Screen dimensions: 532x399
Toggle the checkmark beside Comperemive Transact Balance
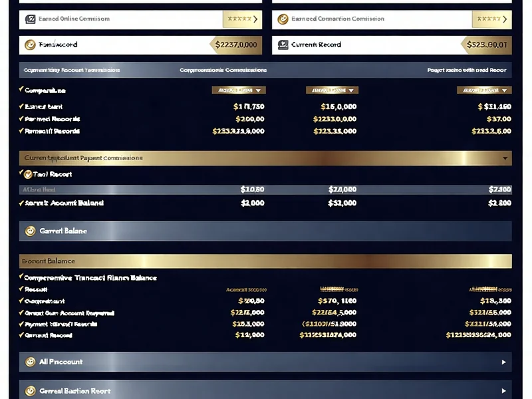pos(21,277)
